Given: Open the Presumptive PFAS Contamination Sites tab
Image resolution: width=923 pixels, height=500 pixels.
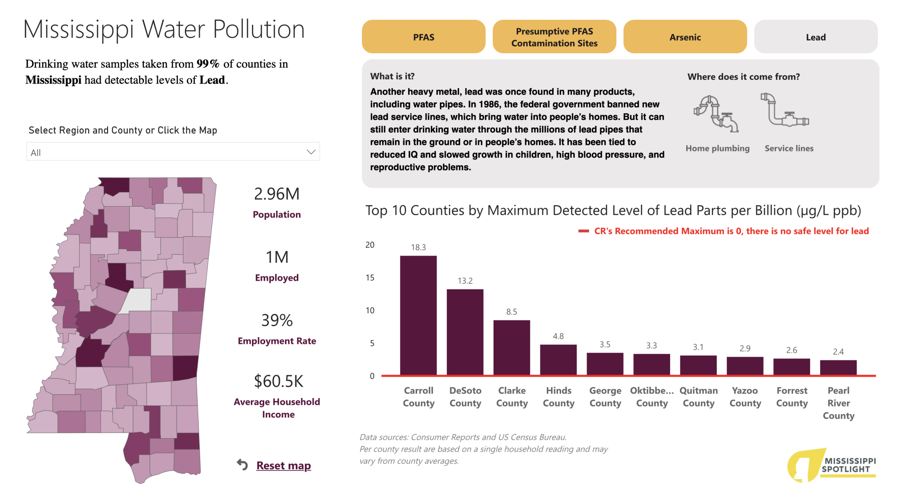Looking at the screenshot, I should 554,37.
